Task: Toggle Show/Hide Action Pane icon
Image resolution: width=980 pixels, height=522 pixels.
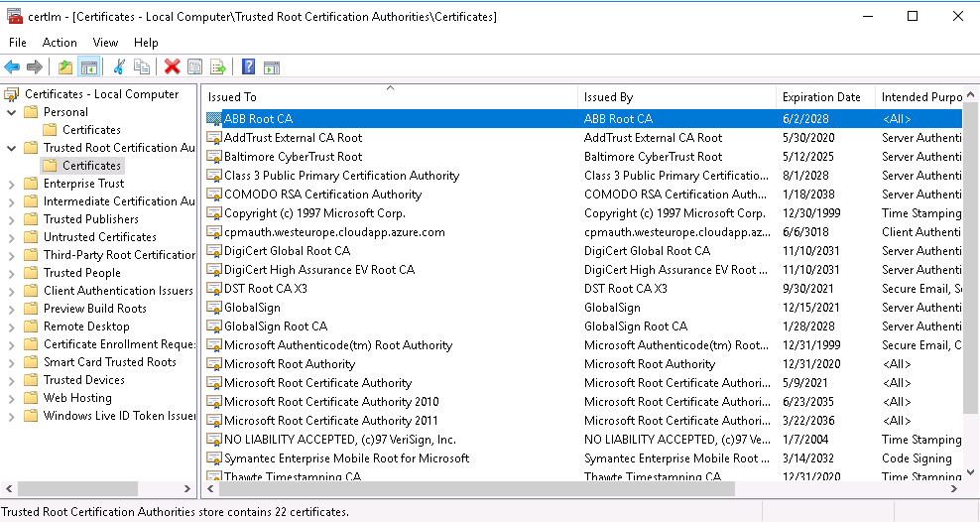Action: 271,66
